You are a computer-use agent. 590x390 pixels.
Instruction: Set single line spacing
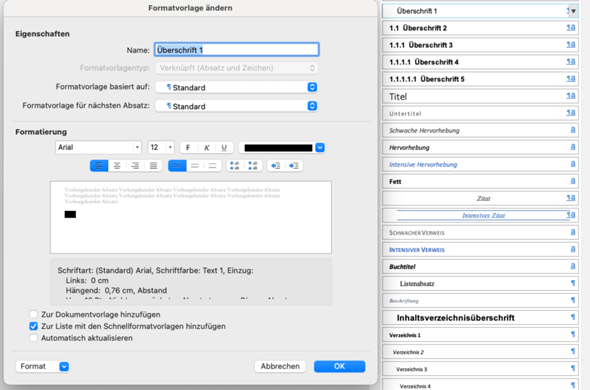tap(177, 166)
